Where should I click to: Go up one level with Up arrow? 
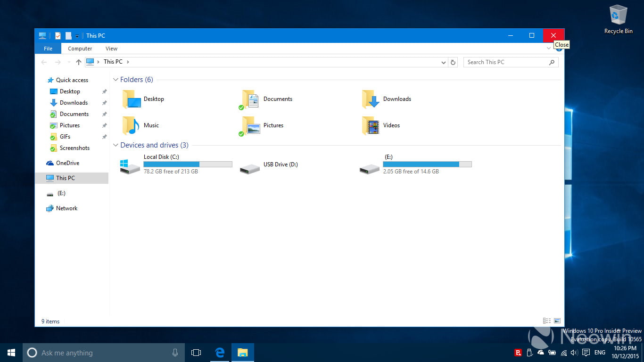click(79, 62)
